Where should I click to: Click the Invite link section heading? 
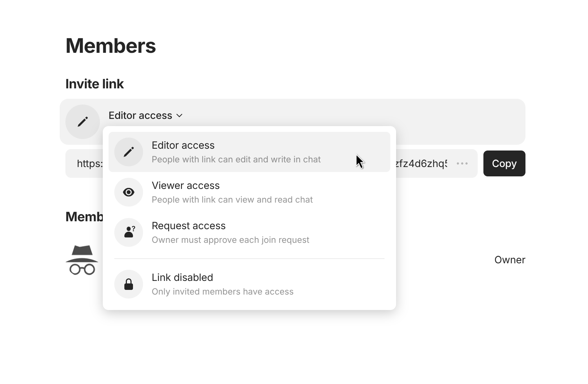click(95, 84)
